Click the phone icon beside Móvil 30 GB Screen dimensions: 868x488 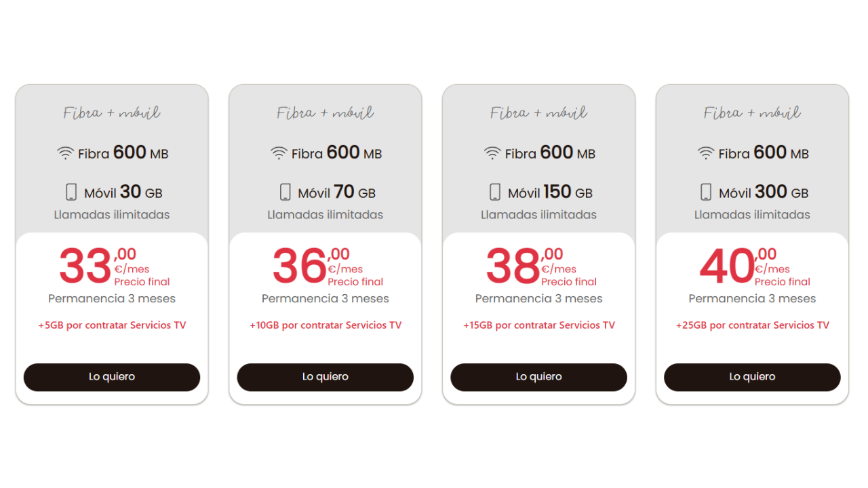tap(71, 192)
